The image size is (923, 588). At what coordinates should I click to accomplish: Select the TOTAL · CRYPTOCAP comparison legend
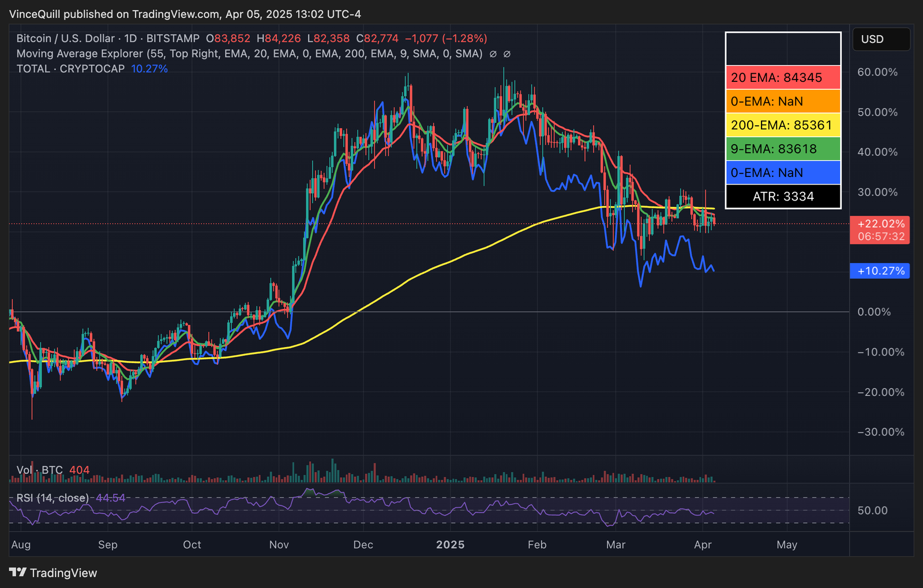(x=70, y=69)
